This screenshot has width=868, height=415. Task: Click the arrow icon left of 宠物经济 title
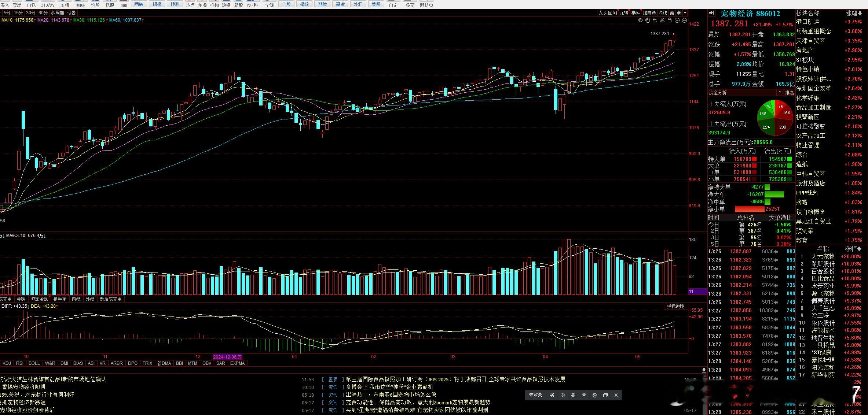(712, 13)
